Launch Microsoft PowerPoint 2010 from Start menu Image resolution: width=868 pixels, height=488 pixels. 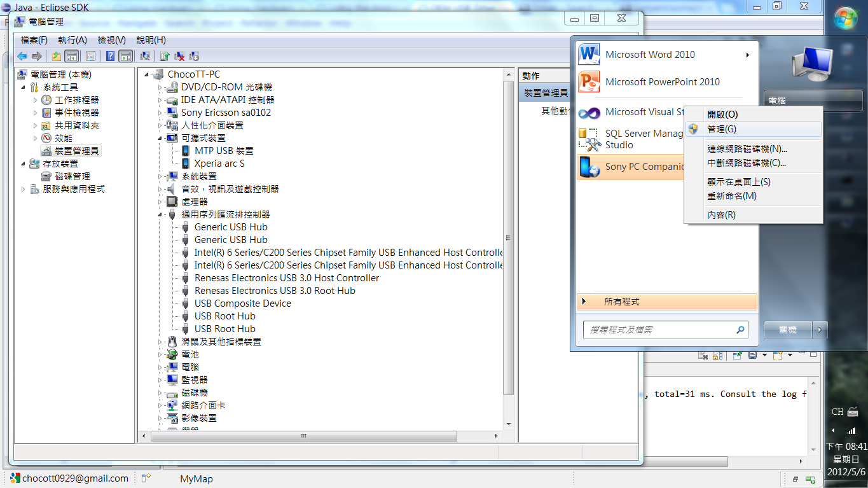[x=667, y=82]
